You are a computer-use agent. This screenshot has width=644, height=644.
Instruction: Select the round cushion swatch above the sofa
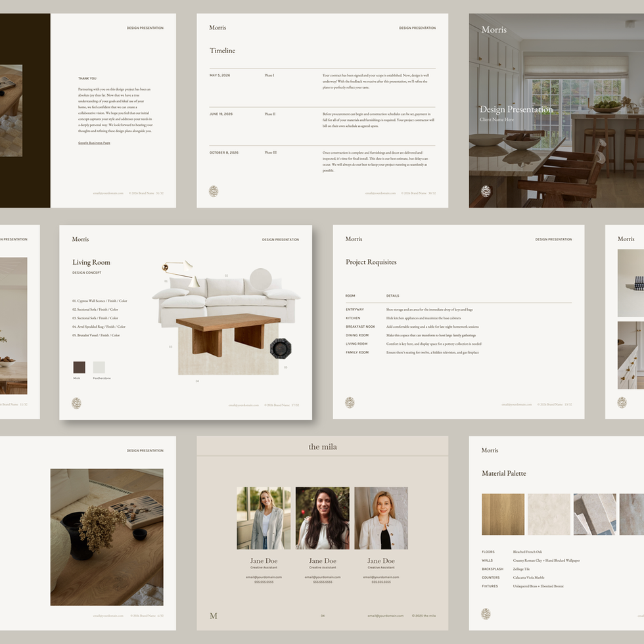pyautogui.click(x=260, y=279)
